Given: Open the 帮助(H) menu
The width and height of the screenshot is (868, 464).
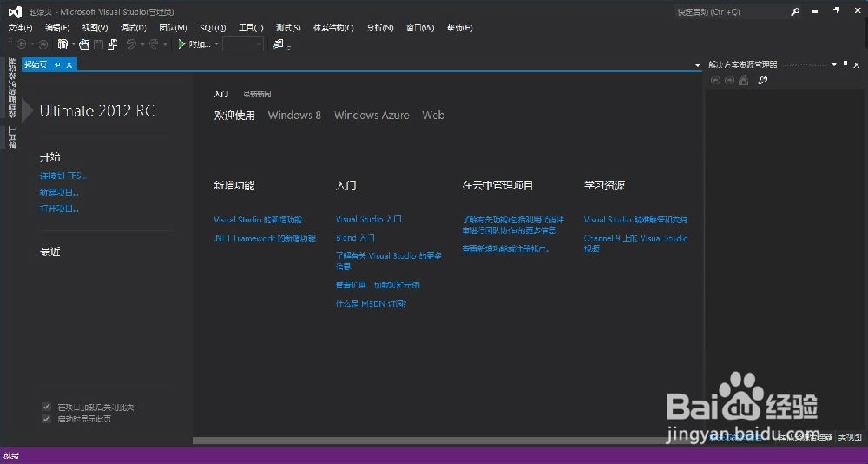Looking at the screenshot, I should click(459, 28).
